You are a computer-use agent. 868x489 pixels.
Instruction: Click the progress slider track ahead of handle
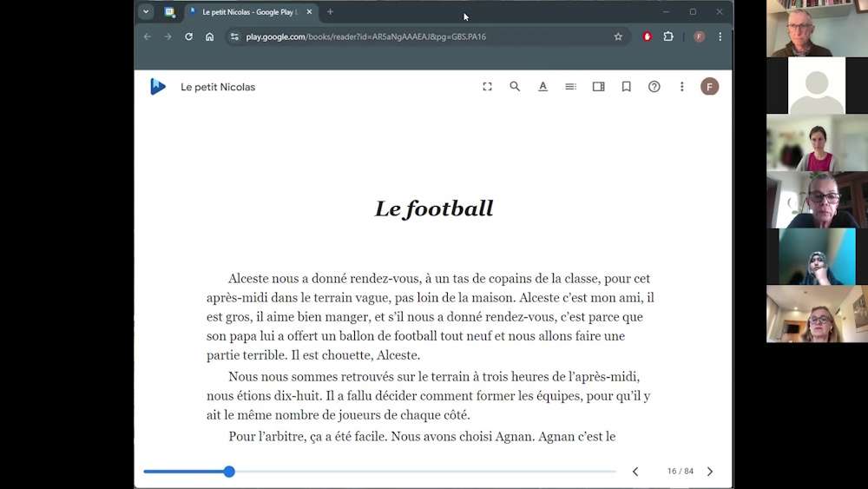point(425,472)
